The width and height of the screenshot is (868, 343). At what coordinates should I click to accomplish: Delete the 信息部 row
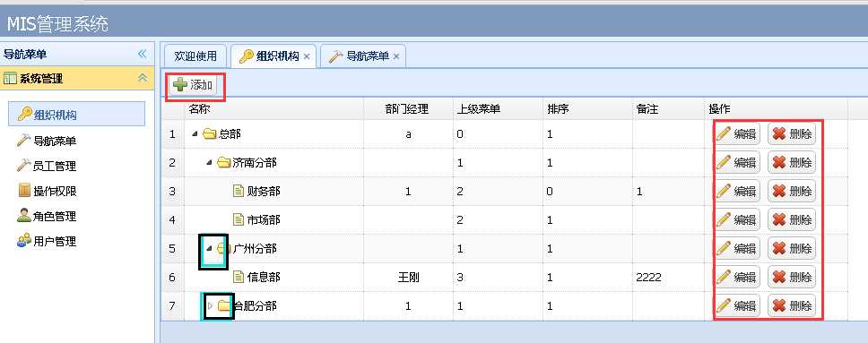click(x=792, y=277)
